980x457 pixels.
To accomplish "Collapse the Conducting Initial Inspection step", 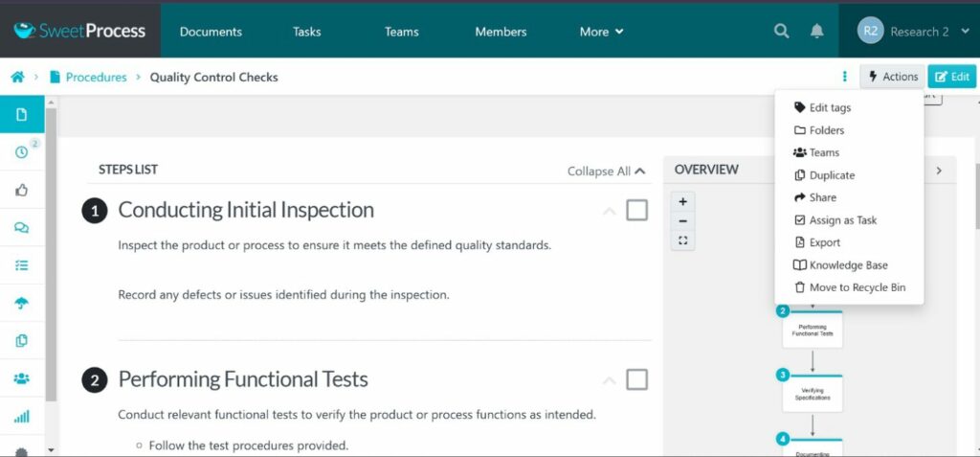I will 609,211.
